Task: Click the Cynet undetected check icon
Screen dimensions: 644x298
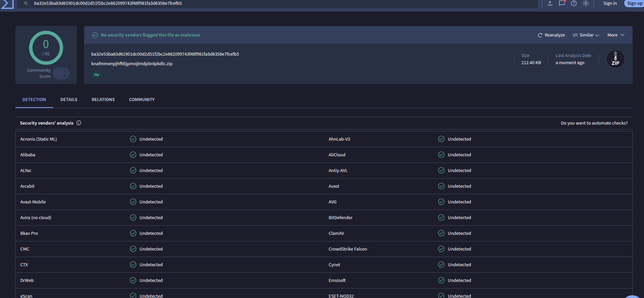Action: (441, 265)
